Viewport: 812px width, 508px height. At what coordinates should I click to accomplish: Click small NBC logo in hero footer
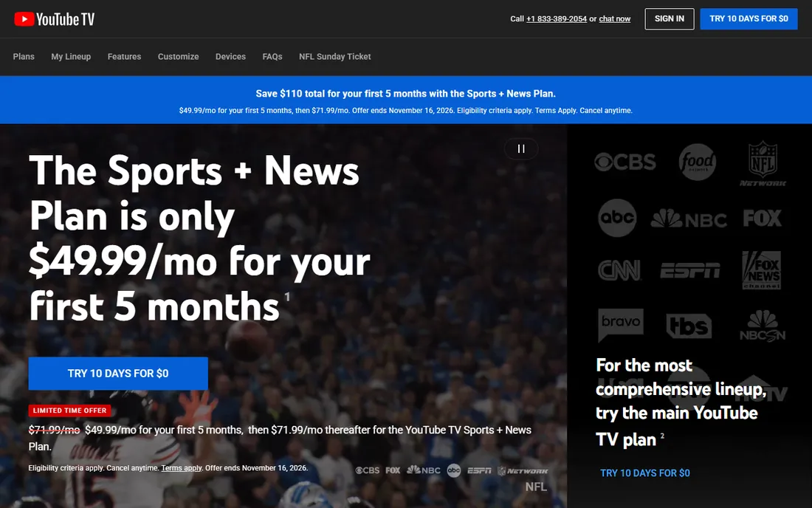pos(424,470)
